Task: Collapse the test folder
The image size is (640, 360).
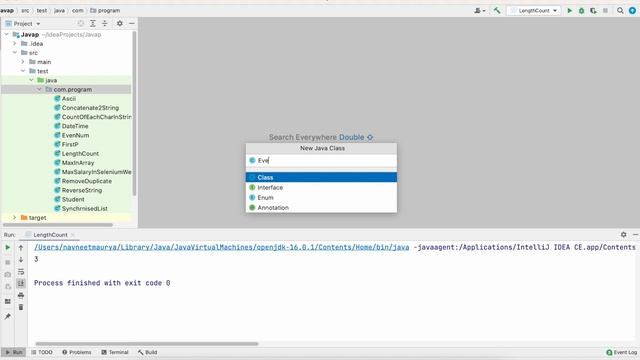Action: 23,71
